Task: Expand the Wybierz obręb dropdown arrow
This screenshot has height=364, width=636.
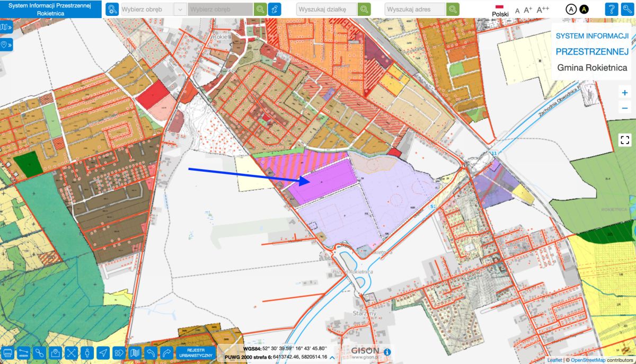Action: [x=180, y=9]
